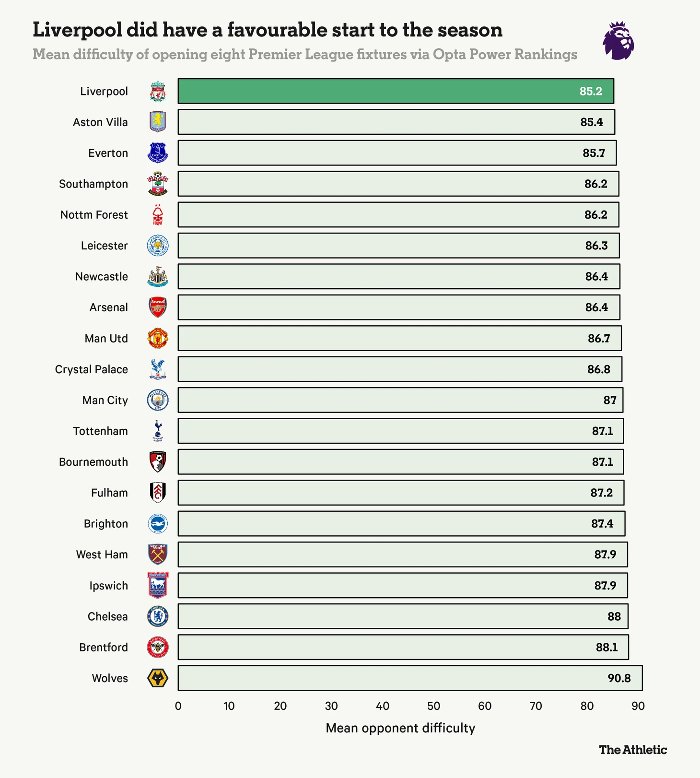Select the Tottenham cockerel logo

158,431
